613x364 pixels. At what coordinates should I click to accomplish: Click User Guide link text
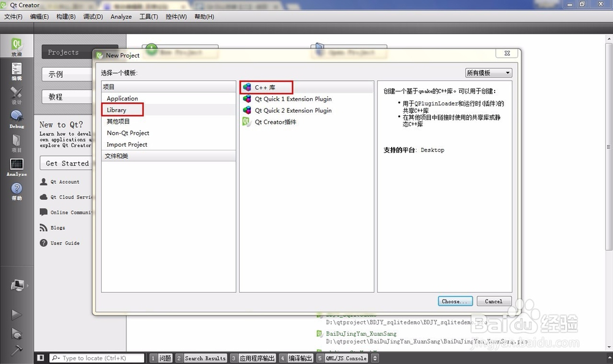[65, 243]
